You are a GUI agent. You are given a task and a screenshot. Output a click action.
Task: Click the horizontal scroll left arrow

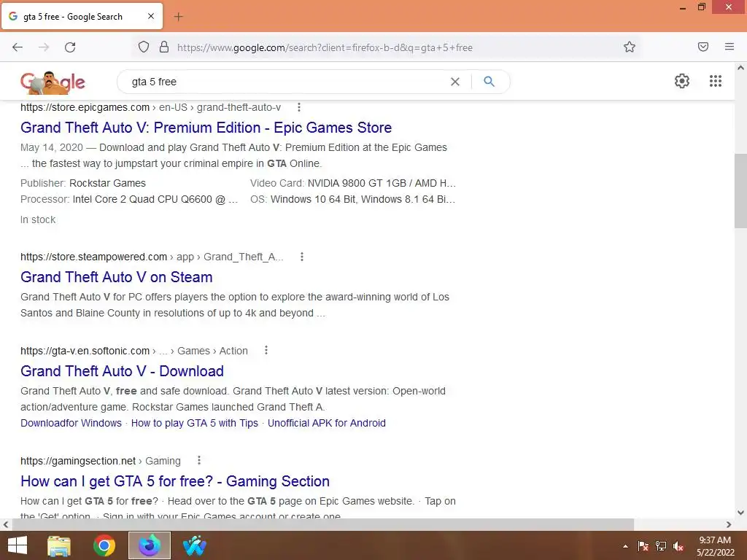[x=6, y=524]
